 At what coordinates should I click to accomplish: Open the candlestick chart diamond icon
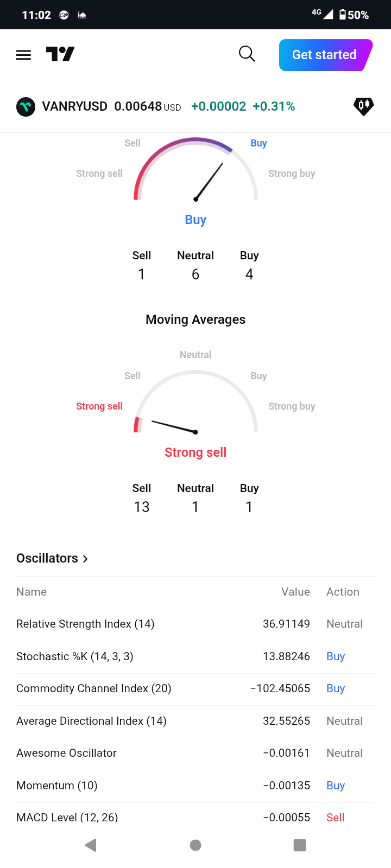click(x=363, y=106)
